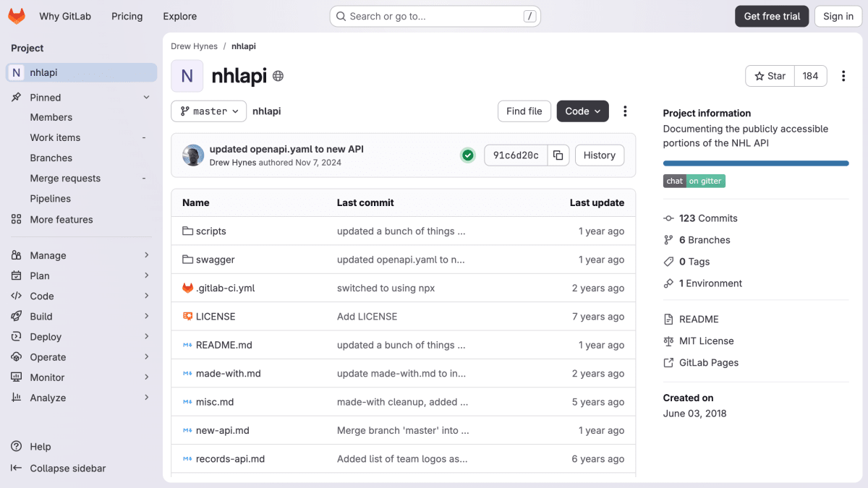
Task: Click Drew Hynes author avatar
Action: tap(193, 155)
